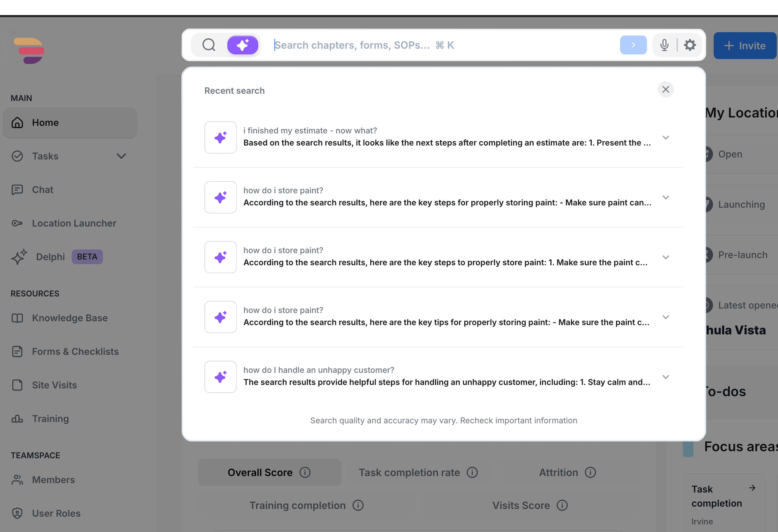Viewport: 778px width, 532px height.
Task: Click the User Roles shield icon
Action: point(17,513)
